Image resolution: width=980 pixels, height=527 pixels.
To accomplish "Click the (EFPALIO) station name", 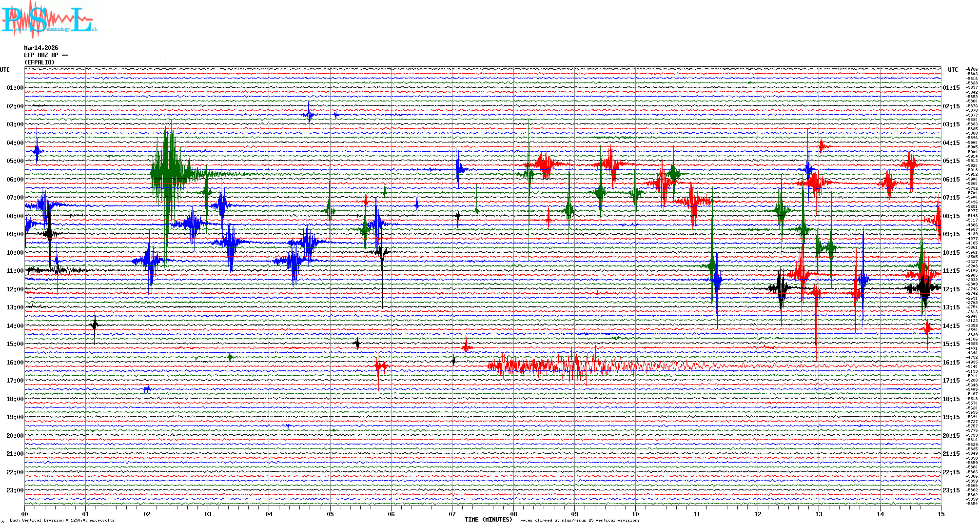I will click(39, 62).
